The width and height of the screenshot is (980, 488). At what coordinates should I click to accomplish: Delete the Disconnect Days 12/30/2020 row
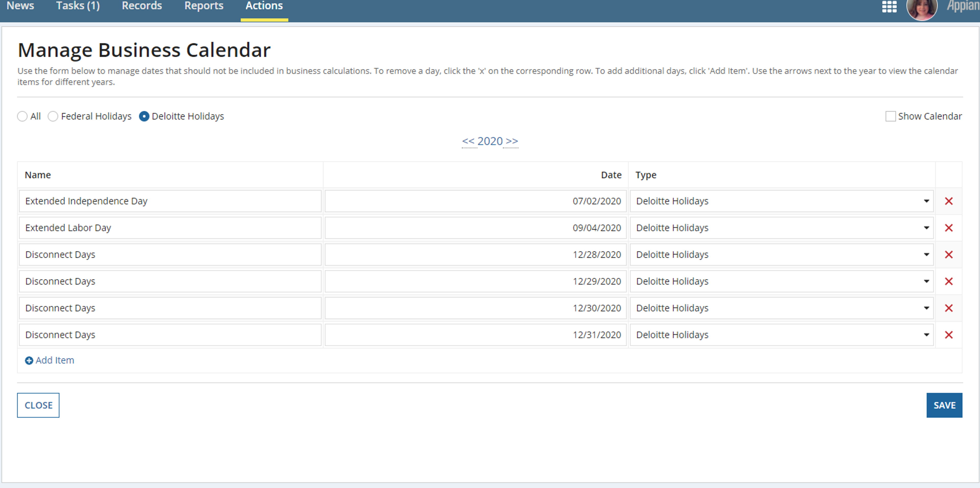(949, 308)
